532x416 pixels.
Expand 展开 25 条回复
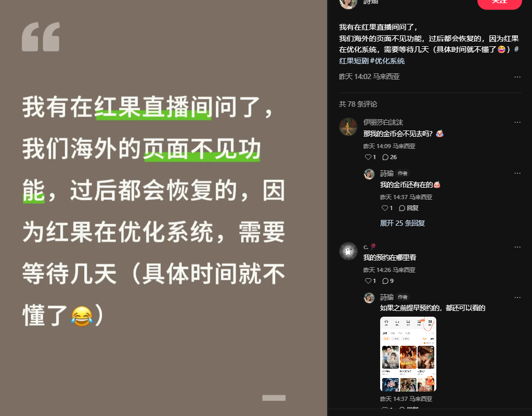tap(403, 223)
